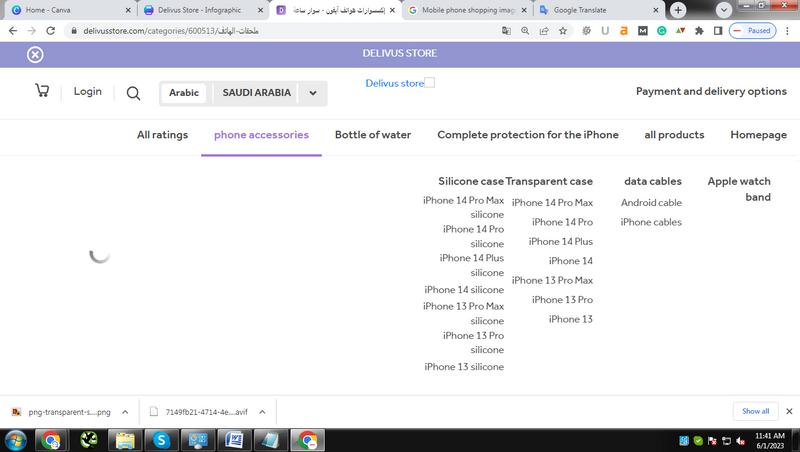Click the Delivus store logo link
This screenshot has height=452, width=800.
399,83
